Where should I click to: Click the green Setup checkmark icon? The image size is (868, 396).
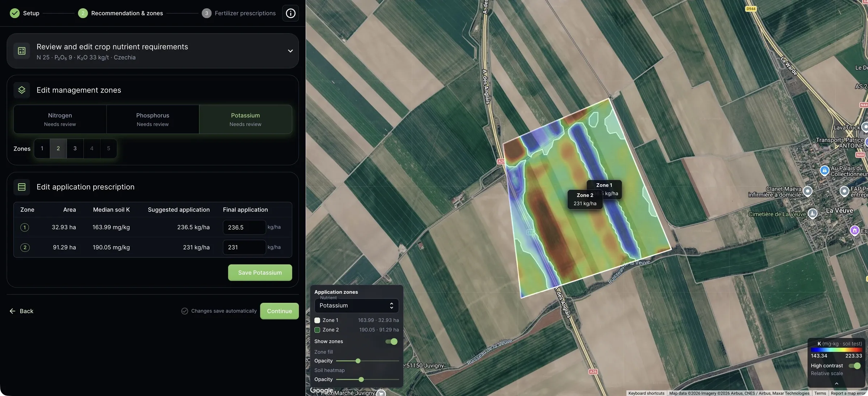(x=15, y=13)
